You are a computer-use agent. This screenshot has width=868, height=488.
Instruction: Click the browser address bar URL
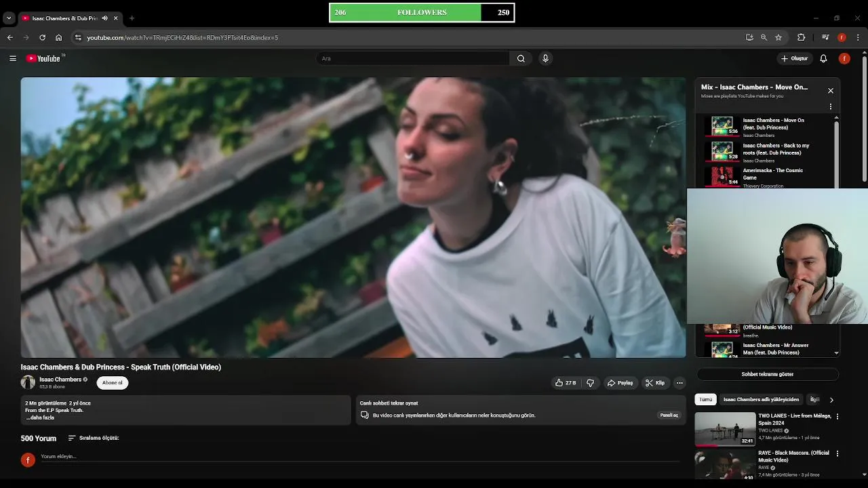(x=182, y=37)
